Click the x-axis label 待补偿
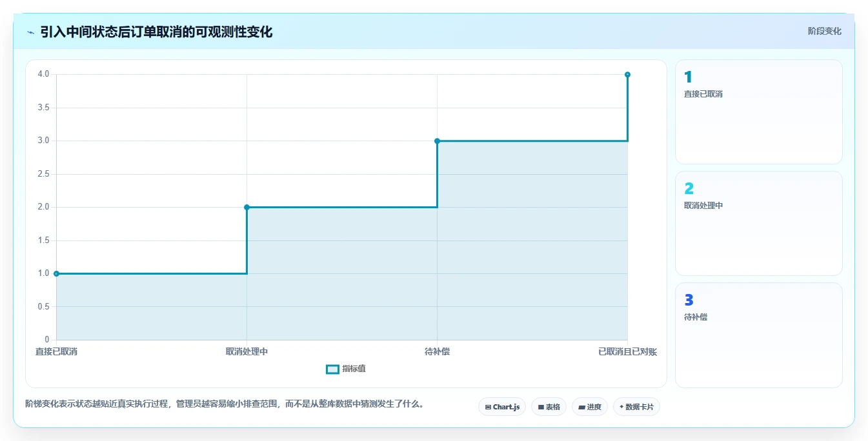Viewport: 868px width, 441px height. pyautogui.click(x=437, y=351)
